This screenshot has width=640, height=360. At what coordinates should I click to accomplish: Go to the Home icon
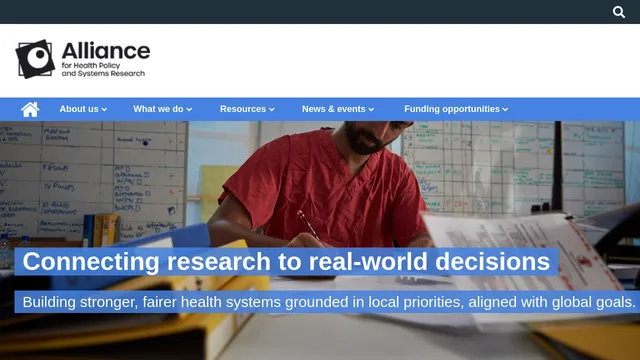tap(30, 109)
